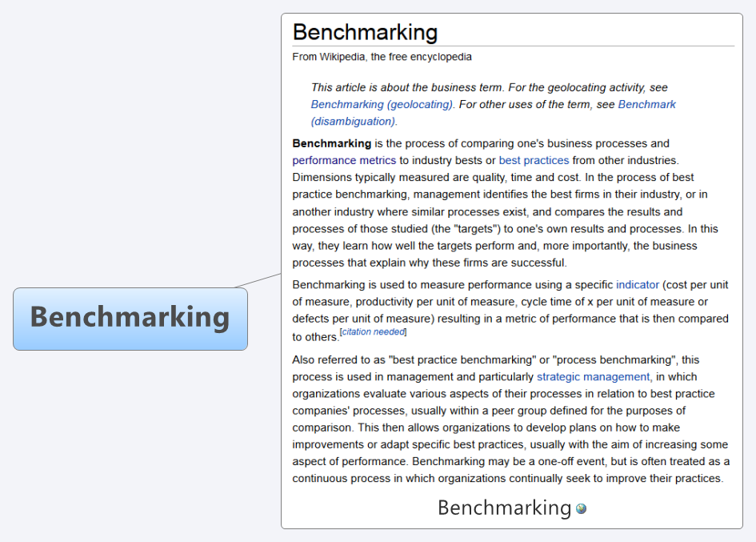Open the Benchmarking (geolocating) link
The width and height of the screenshot is (756, 542).
point(382,104)
